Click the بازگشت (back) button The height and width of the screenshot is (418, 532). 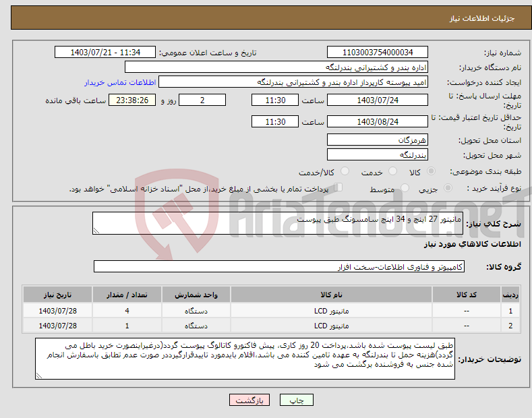pos(249,400)
